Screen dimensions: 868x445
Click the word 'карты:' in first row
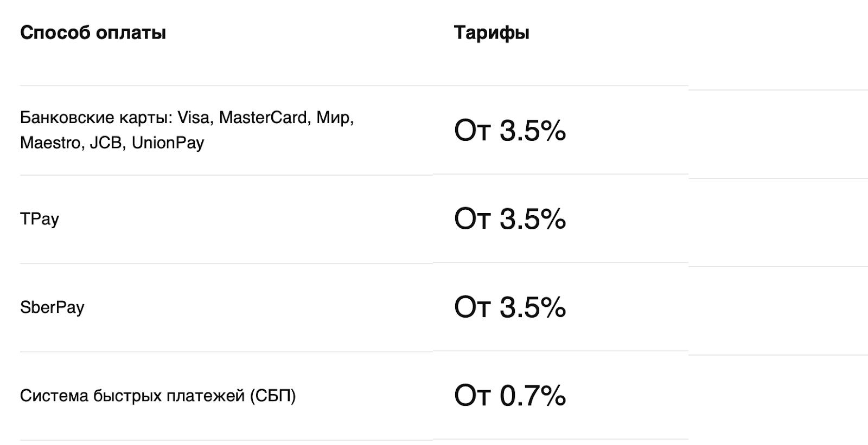146,118
